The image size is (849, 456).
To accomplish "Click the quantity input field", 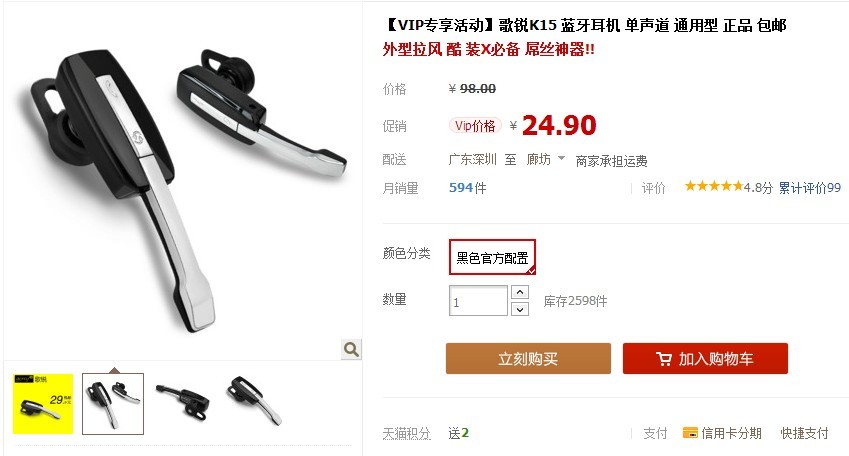I will (478, 301).
